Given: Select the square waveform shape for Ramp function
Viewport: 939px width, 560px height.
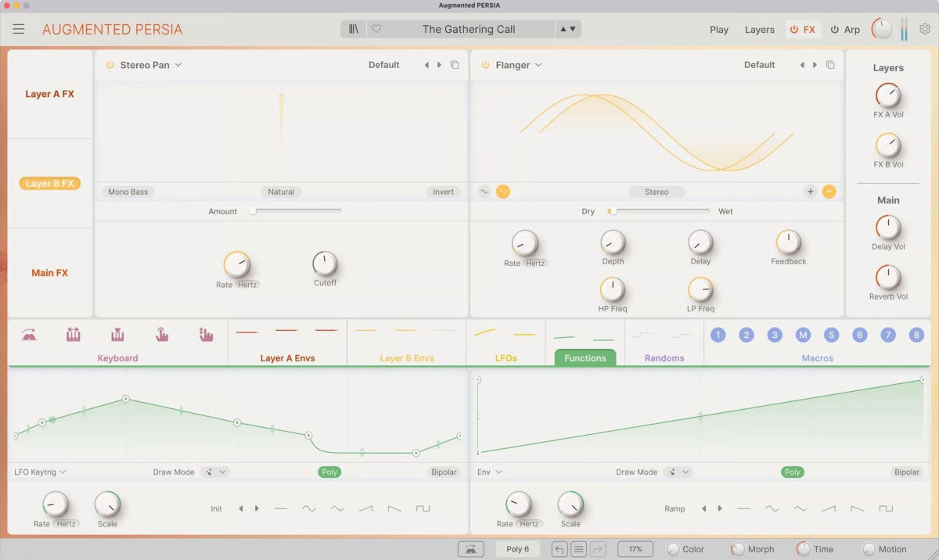Looking at the screenshot, I should click(x=885, y=508).
